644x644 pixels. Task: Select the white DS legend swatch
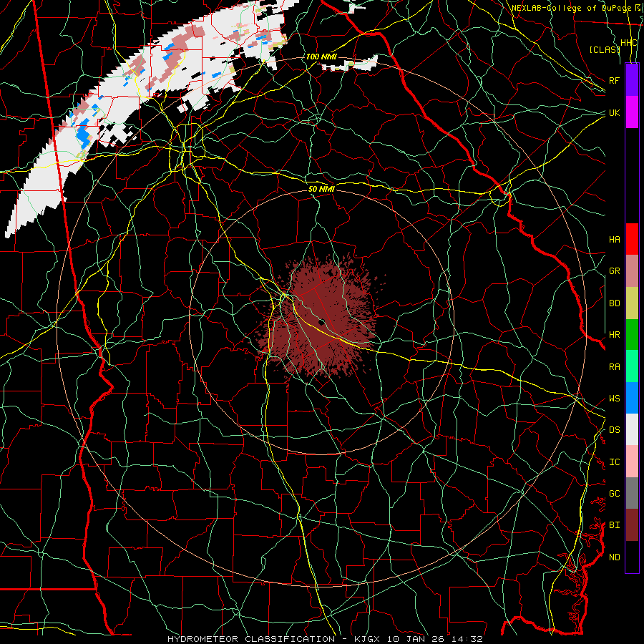pyautogui.click(x=632, y=429)
